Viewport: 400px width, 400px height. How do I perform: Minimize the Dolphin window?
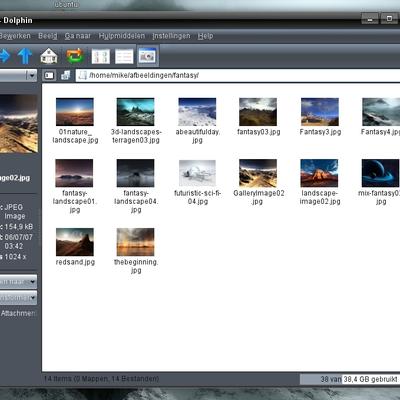click(370, 19)
